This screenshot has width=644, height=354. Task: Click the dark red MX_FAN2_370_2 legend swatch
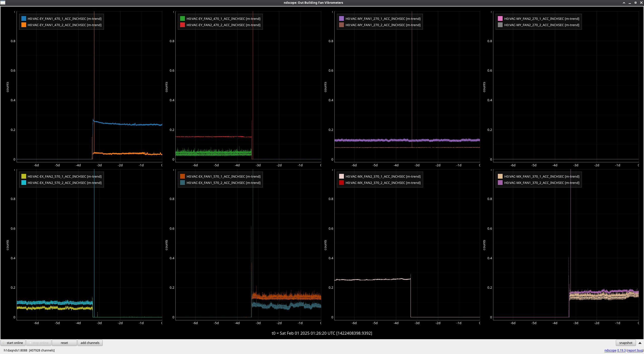pyautogui.click(x=341, y=183)
